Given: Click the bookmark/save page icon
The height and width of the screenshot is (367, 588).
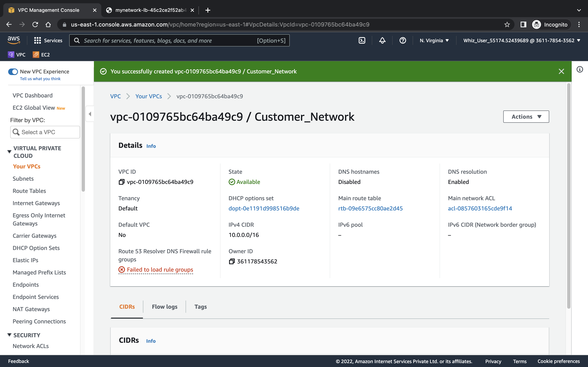Looking at the screenshot, I should (x=507, y=24).
